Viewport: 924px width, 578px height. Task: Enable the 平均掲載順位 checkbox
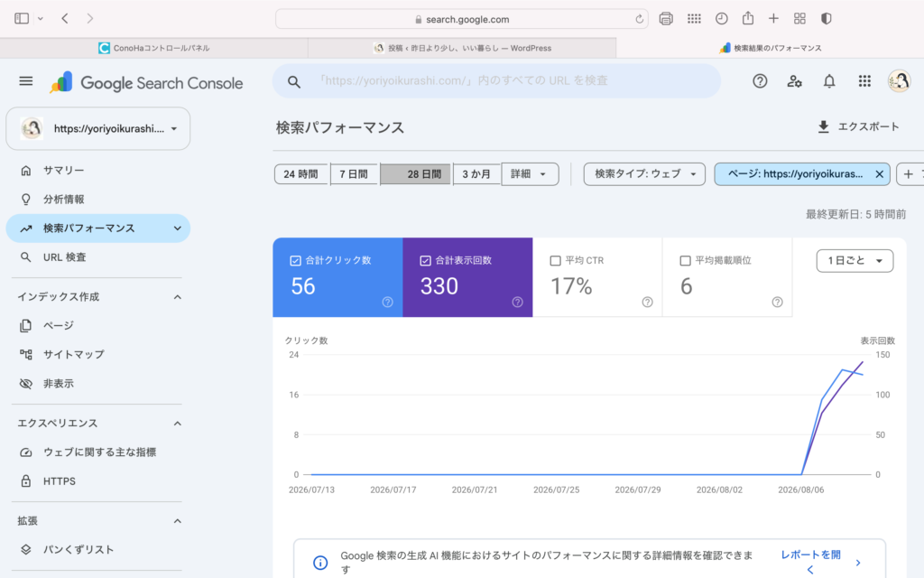tap(686, 261)
